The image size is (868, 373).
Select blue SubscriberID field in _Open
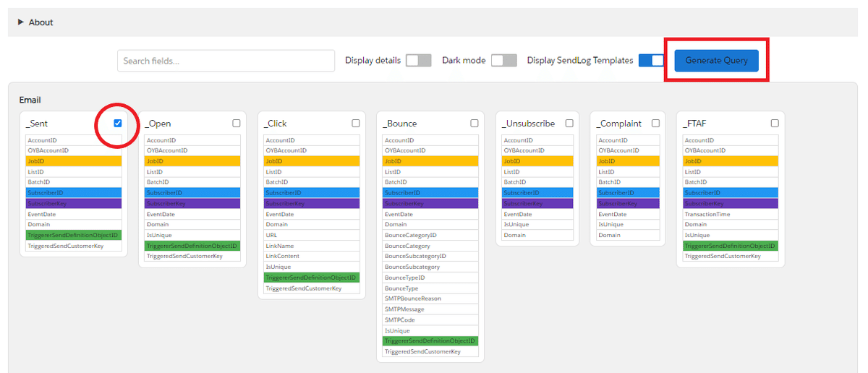[192, 193]
